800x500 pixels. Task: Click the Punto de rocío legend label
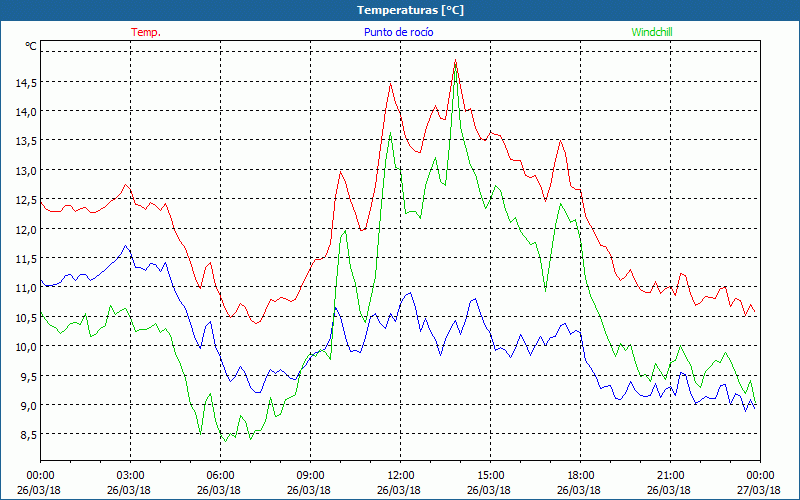pos(398,32)
